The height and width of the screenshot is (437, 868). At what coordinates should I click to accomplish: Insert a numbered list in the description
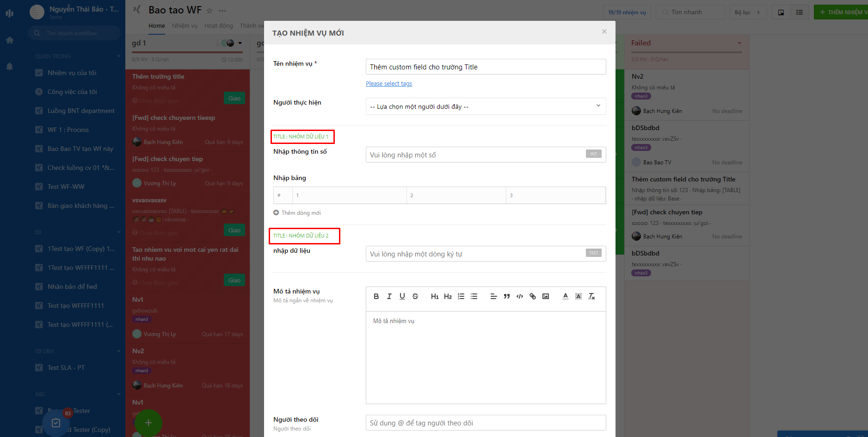(461, 296)
